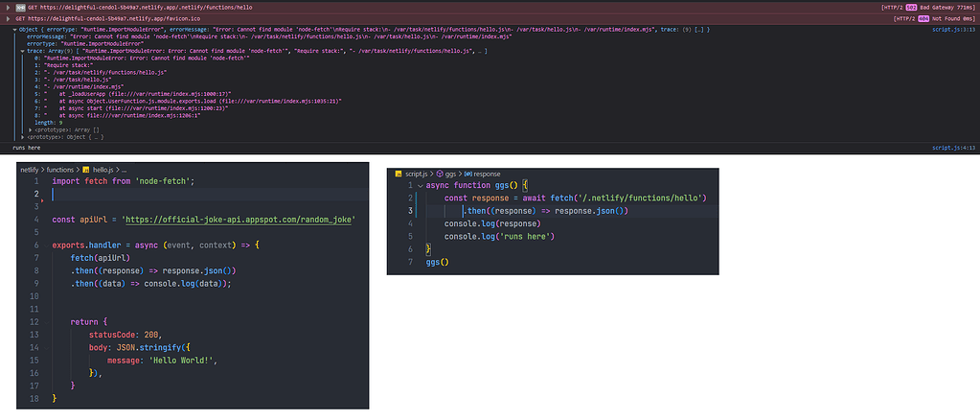
Task: Select the hello.js breadcrumb segment
Action: [103, 170]
